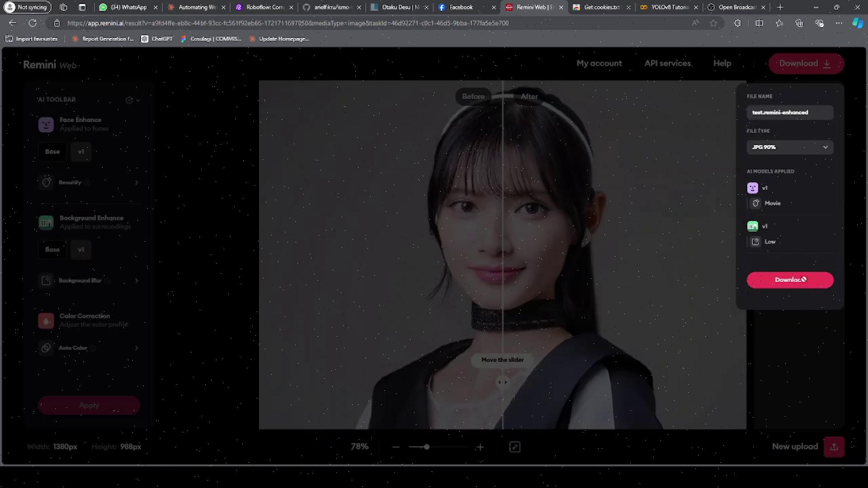Click the zoom slider handle
868x488 pixels.
(426, 447)
